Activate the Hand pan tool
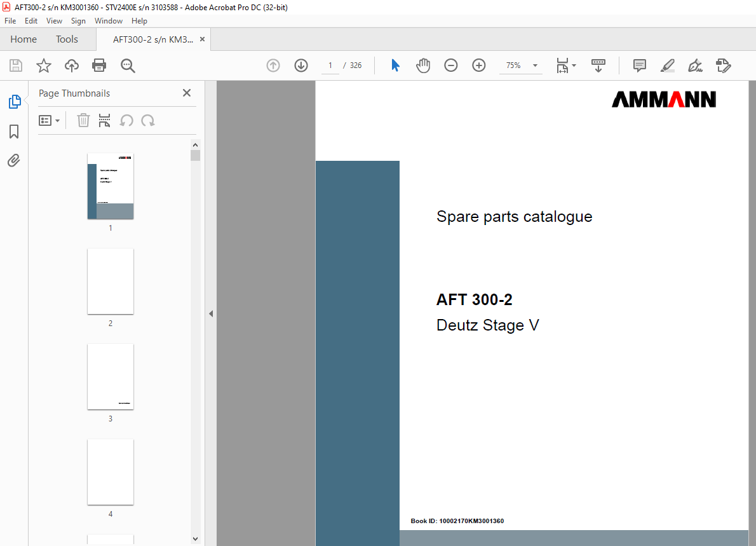This screenshot has height=546, width=756. tap(423, 65)
